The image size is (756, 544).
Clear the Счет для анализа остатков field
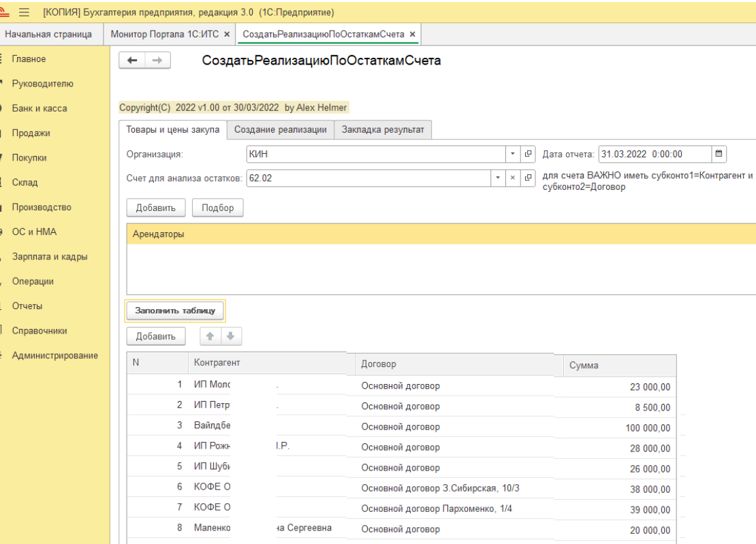pyautogui.click(x=513, y=178)
